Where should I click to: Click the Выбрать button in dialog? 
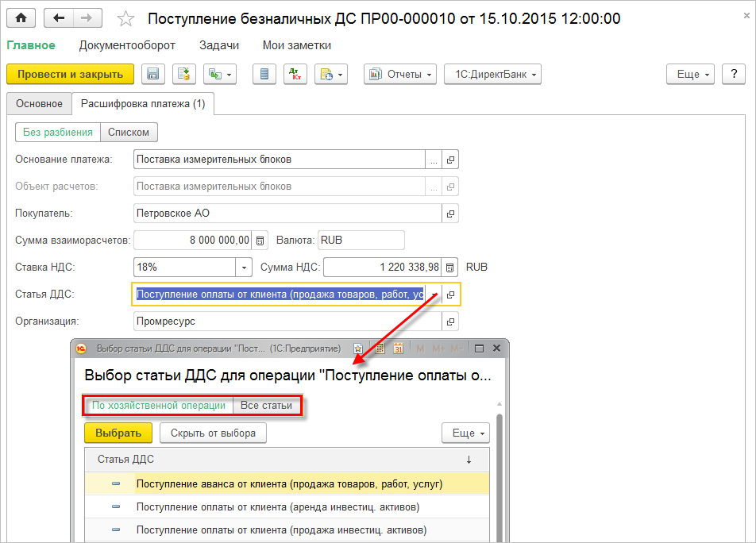[118, 433]
